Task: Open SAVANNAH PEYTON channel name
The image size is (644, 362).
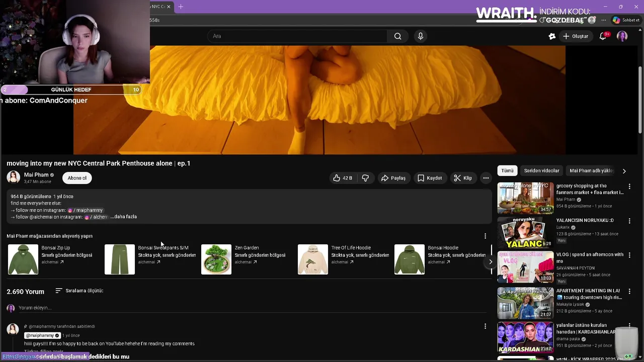Action: pos(575,268)
